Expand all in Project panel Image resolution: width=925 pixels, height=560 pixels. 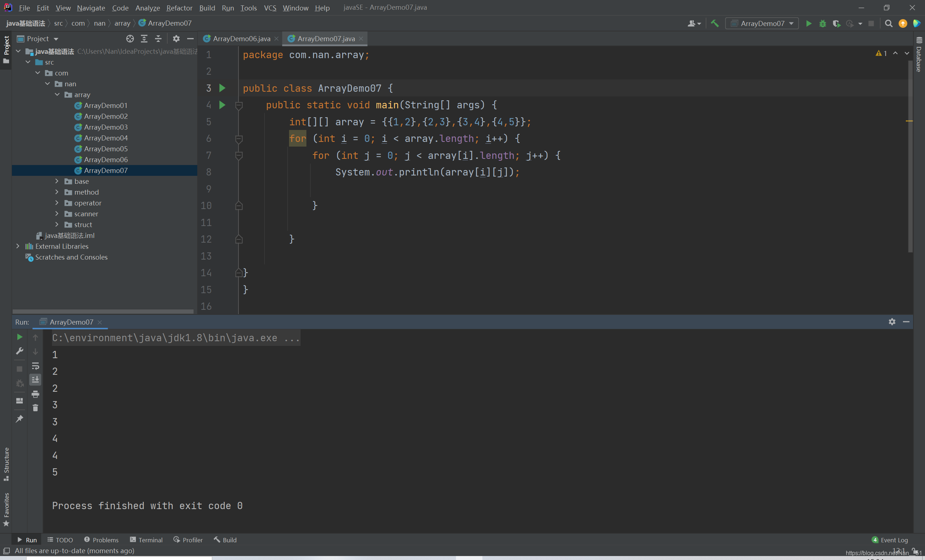point(144,39)
